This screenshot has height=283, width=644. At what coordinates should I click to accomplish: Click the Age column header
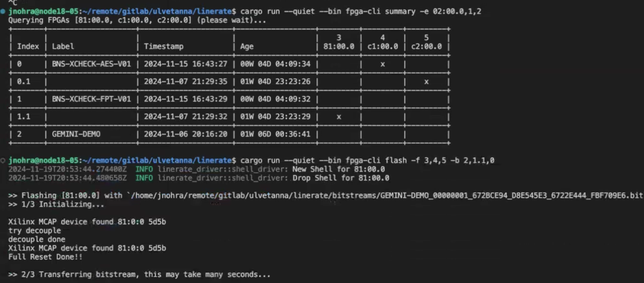(x=247, y=46)
